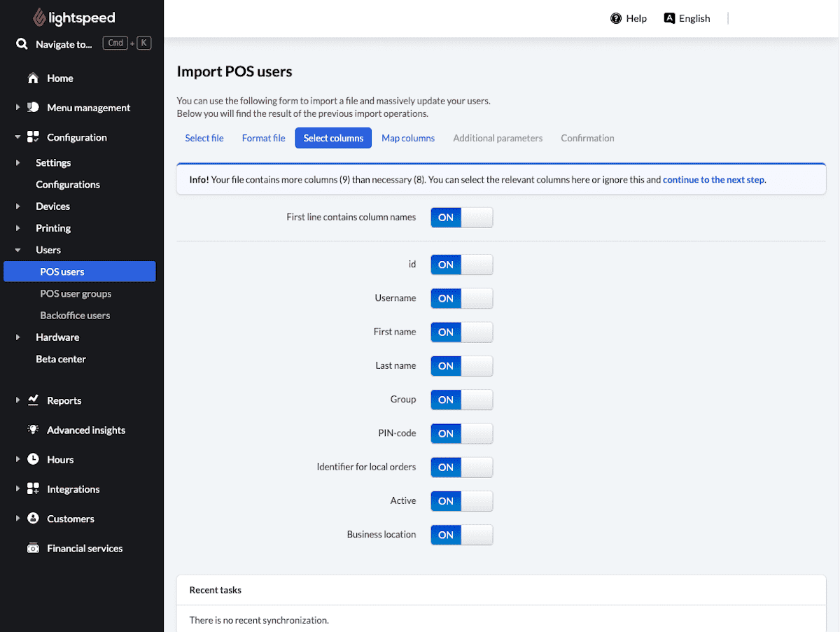
Task: Click the Financial services icon
Action: [x=33, y=548]
